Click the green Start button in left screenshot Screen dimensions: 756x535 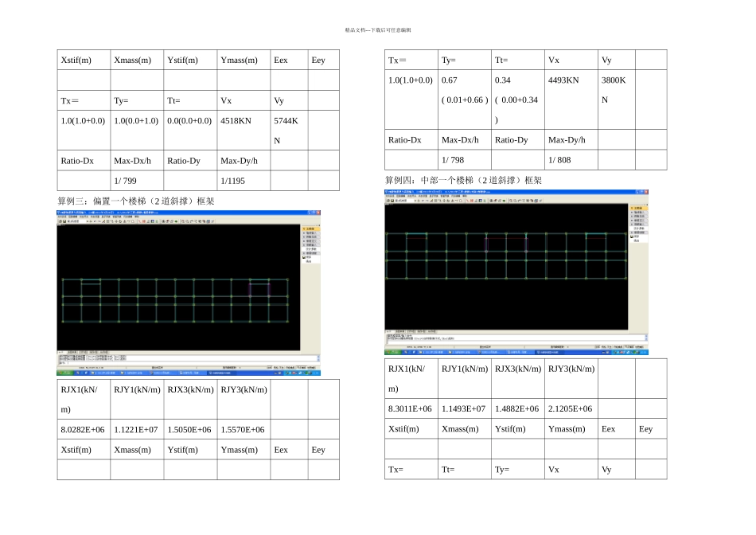click(64, 373)
